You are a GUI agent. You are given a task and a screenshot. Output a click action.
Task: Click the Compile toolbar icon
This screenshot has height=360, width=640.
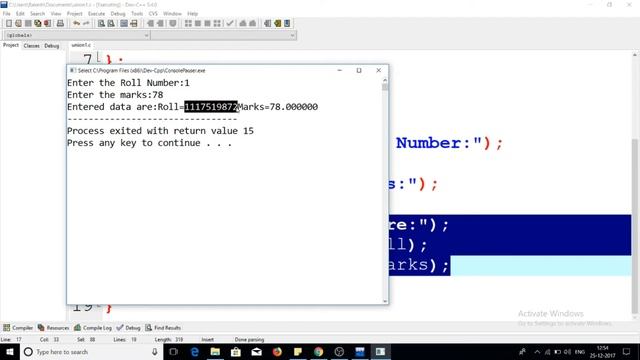[188, 24]
